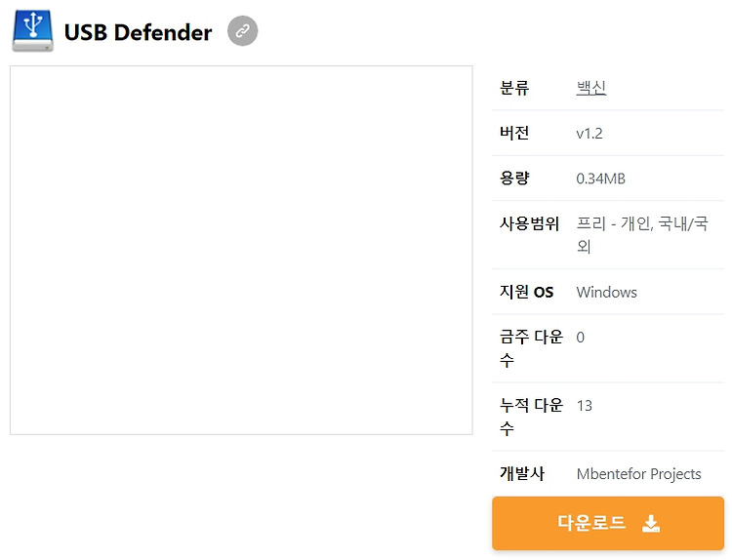
Task: Click the 0.34MB file size value
Action: pyautogui.click(x=600, y=179)
